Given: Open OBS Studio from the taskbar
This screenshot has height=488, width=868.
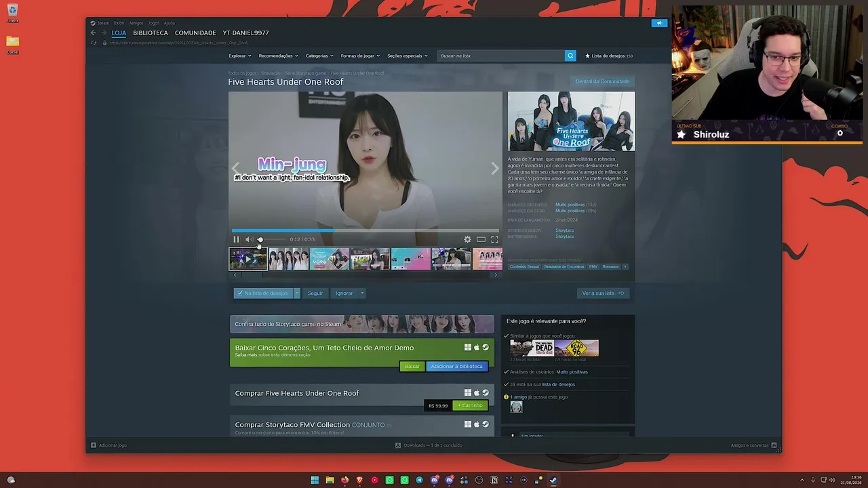Looking at the screenshot, I should pos(479,480).
